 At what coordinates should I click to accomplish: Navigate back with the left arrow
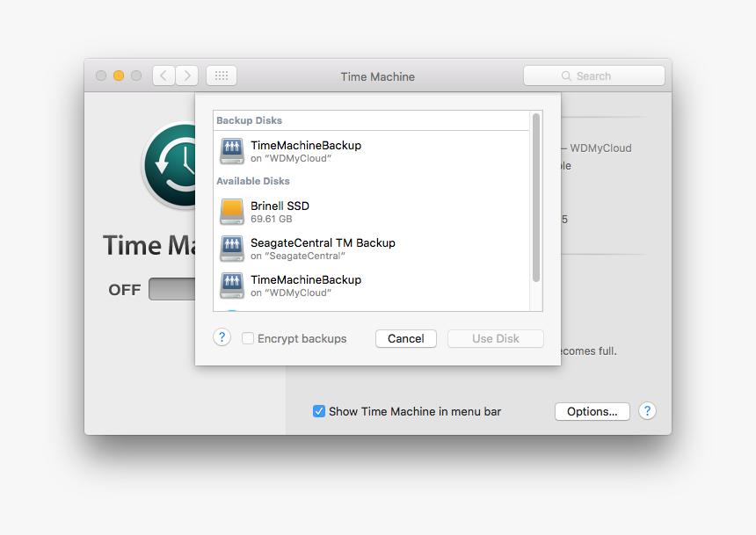point(164,75)
